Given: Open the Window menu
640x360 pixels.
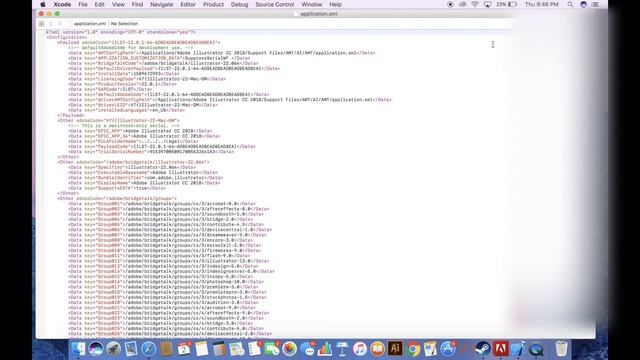Looking at the screenshot, I should point(312,4).
